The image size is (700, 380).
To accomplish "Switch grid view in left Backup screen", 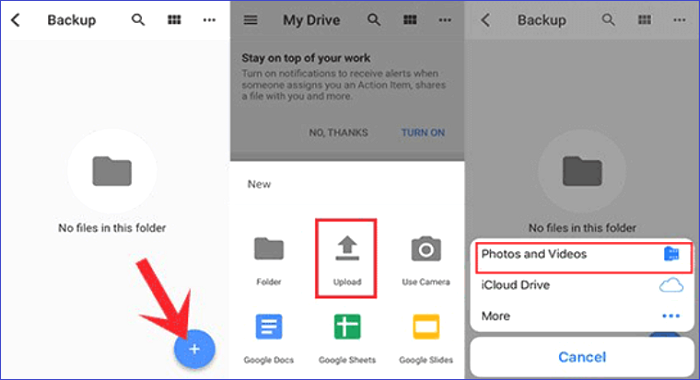I will (x=174, y=20).
